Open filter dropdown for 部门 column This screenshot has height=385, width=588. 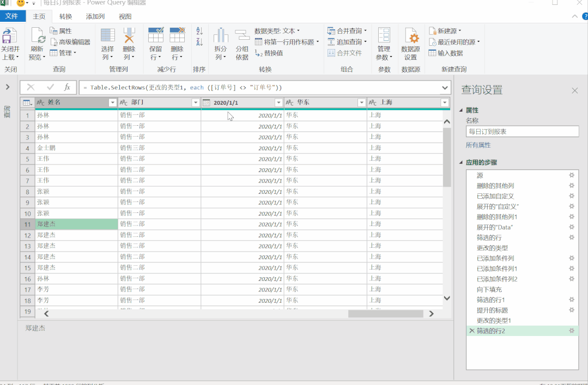[x=196, y=103]
